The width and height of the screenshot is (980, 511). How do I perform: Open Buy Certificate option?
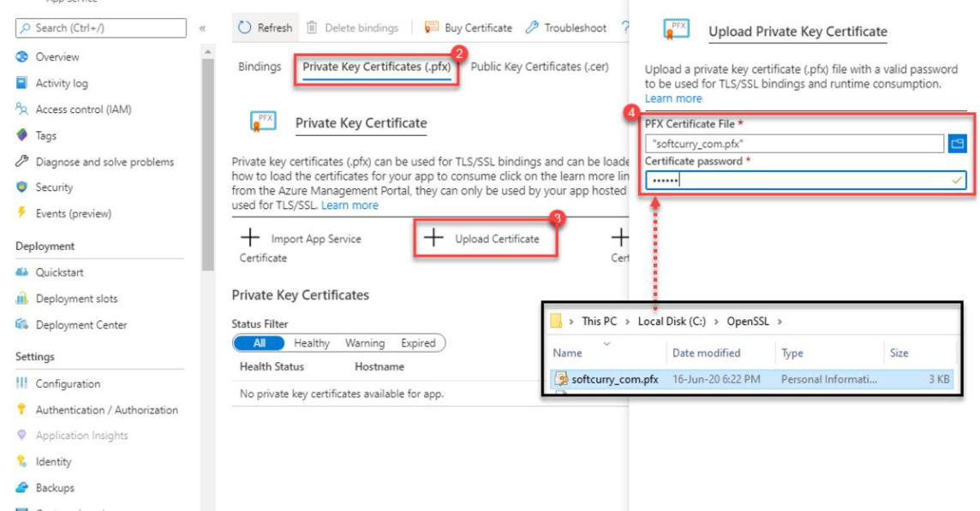coord(468,27)
